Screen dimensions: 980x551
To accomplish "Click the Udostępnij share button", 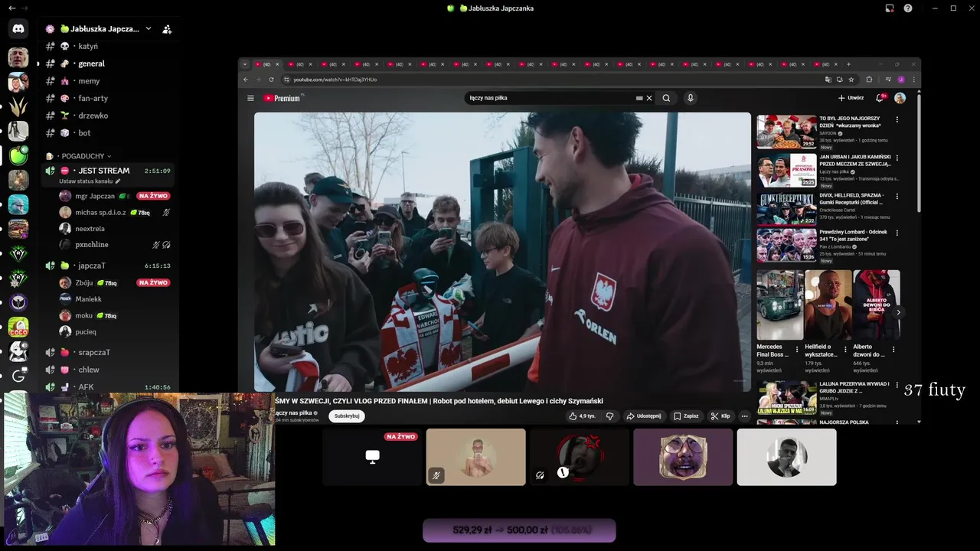I will click(x=643, y=416).
